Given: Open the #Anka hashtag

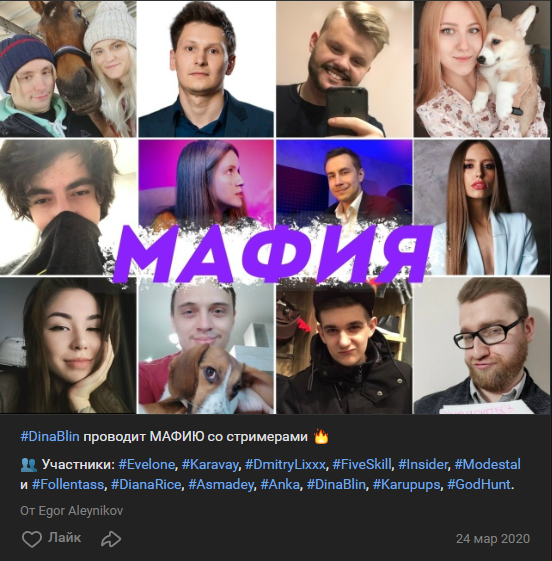Looking at the screenshot, I should [280, 485].
